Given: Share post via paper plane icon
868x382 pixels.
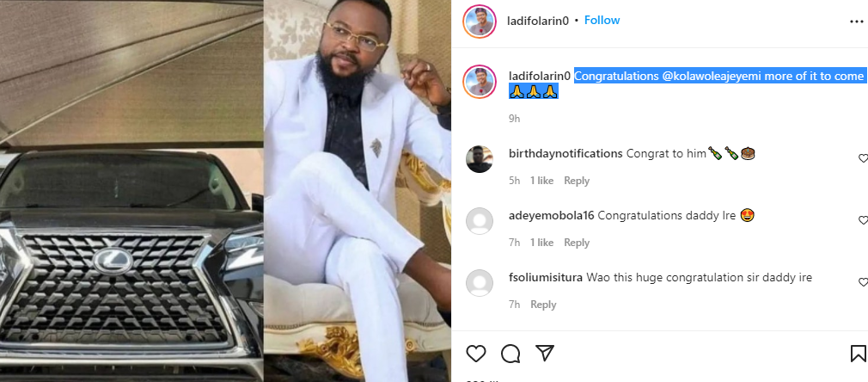Looking at the screenshot, I should [x=544, y=353].
